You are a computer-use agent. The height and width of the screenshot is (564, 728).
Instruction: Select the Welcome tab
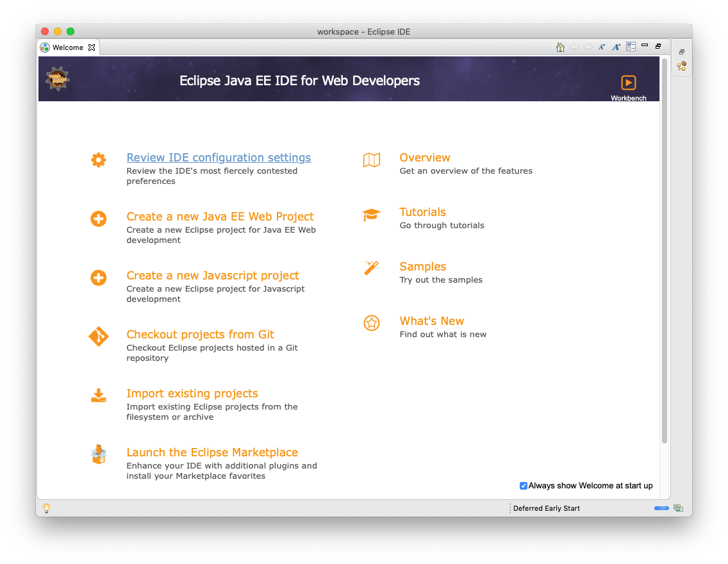(x=68, y=47)
